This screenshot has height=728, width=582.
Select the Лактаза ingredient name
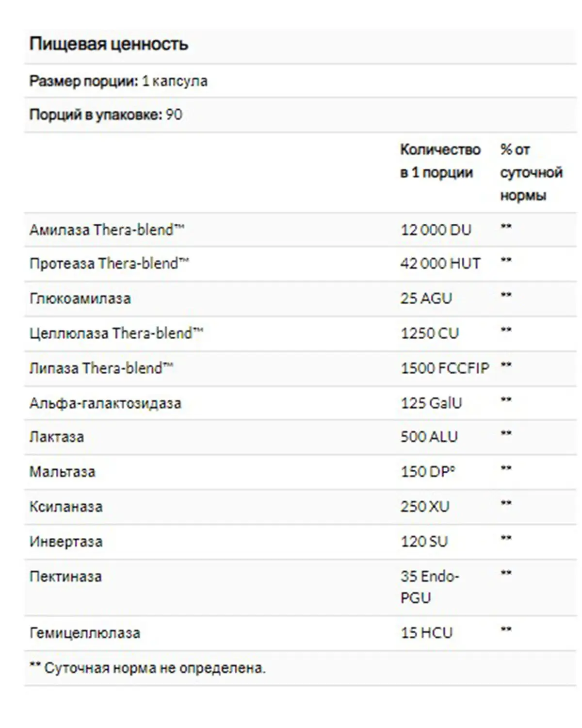pyautogui.click(x=57, y=437)
